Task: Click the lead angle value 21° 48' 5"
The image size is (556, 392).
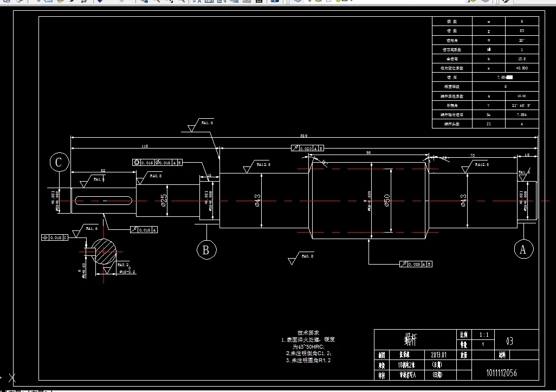Action: click(x=521, y=105)
